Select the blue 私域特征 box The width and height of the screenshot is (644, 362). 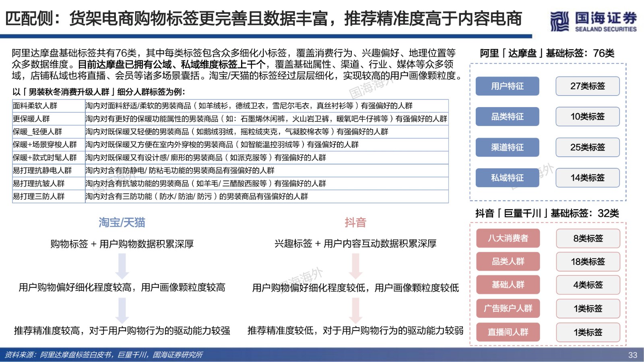click(507, 178)
